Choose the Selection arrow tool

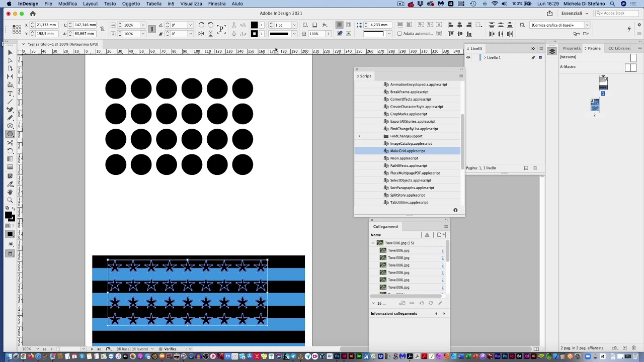click(10, 52)
